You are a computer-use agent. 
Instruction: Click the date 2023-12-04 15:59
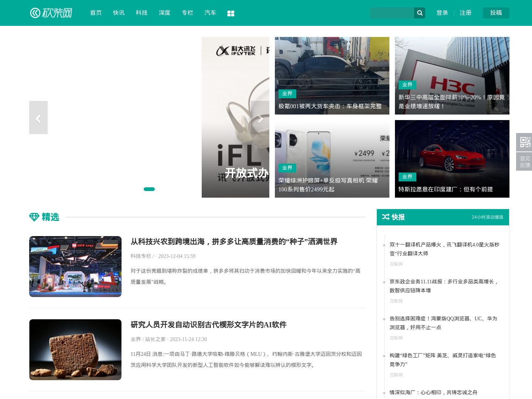coord(177,256)
